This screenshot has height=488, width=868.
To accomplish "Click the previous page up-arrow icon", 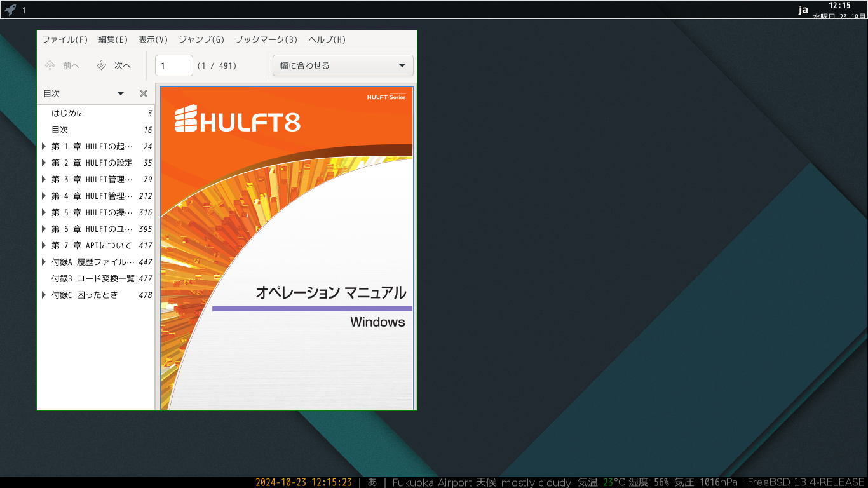I will click(x=50, y=65).
